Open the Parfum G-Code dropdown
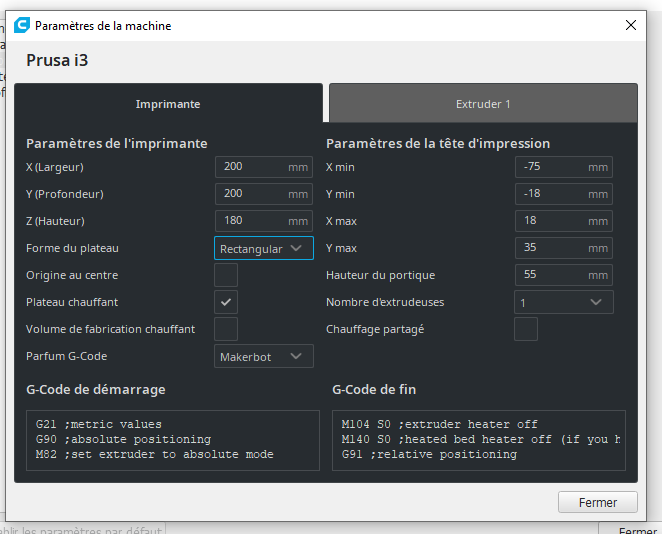 (x=263, y=356)
